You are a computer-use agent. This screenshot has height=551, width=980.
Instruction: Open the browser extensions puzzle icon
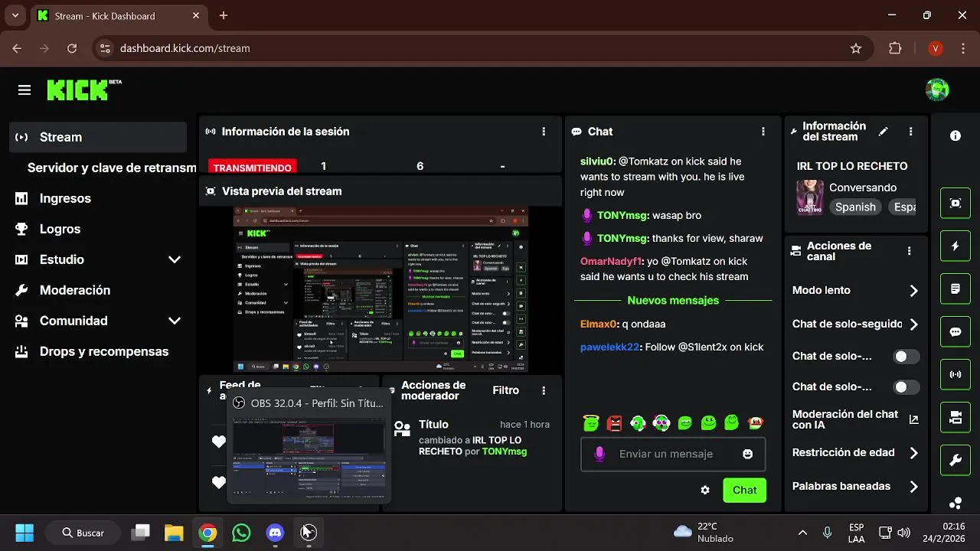(x=895, y=48)
